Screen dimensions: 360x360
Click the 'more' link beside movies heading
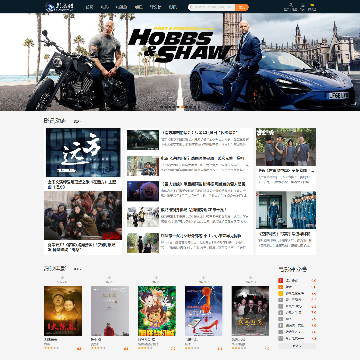pos(77,269)
